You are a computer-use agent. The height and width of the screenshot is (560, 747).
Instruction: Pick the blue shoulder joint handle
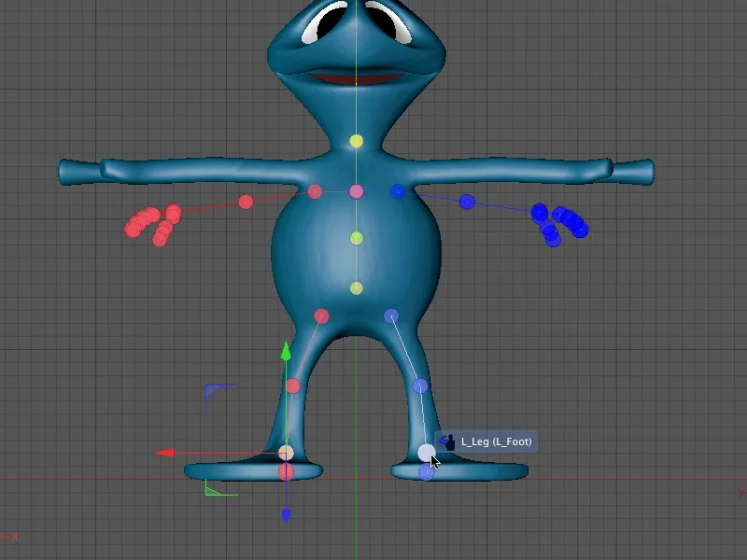pos(398,191)
